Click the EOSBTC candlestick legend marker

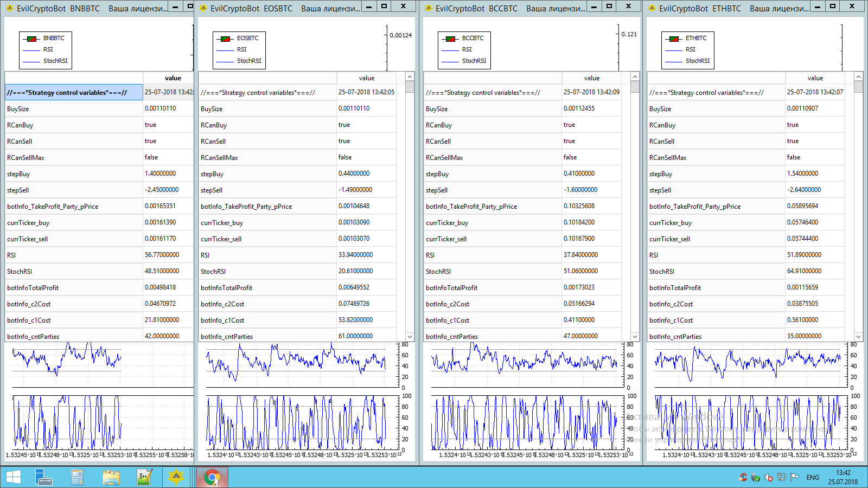click(x=225, y=38)
